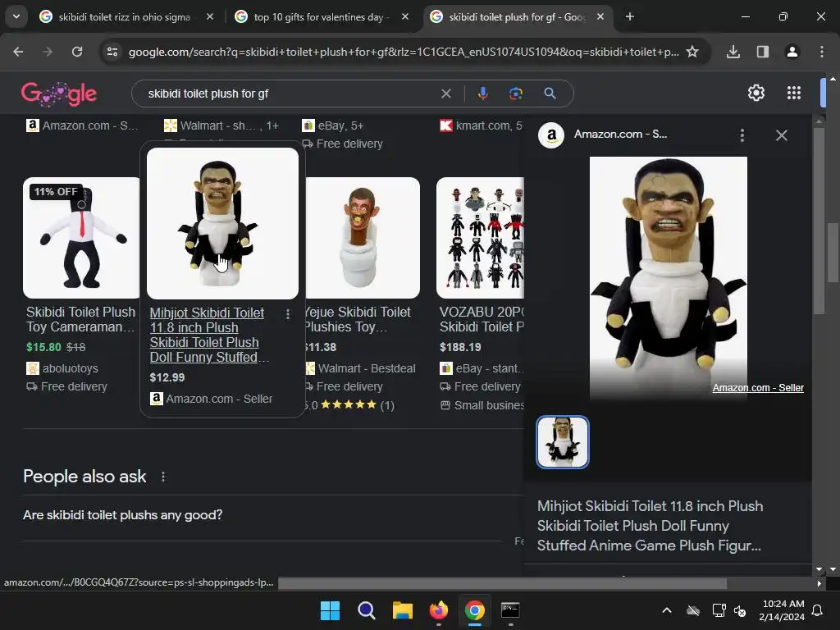Open the notifications bell
The image size is (840, 630).
818,610
